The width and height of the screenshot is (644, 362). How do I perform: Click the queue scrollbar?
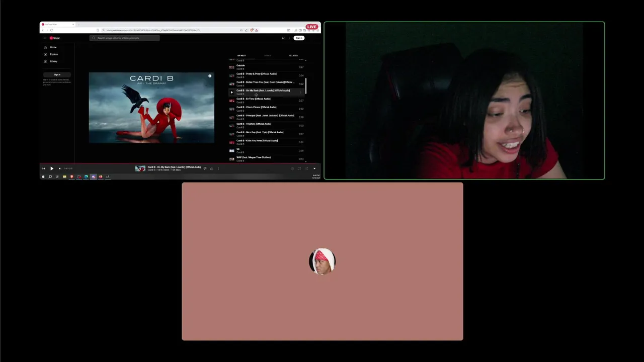(306, 85)
